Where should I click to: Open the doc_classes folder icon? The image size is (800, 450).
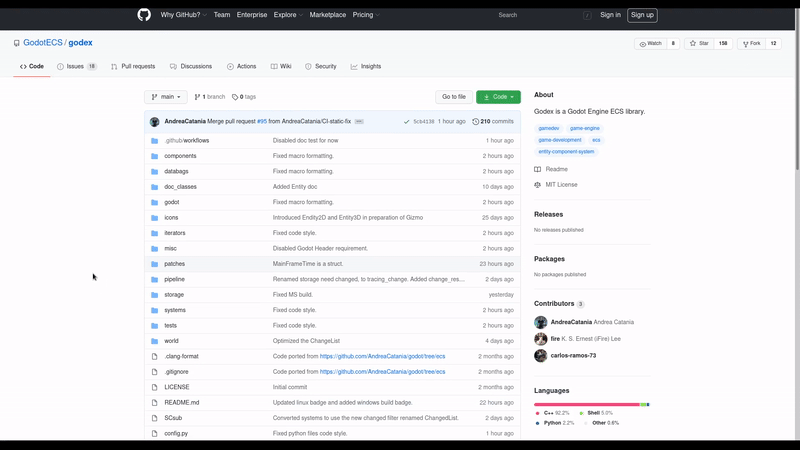coord(155,187)
